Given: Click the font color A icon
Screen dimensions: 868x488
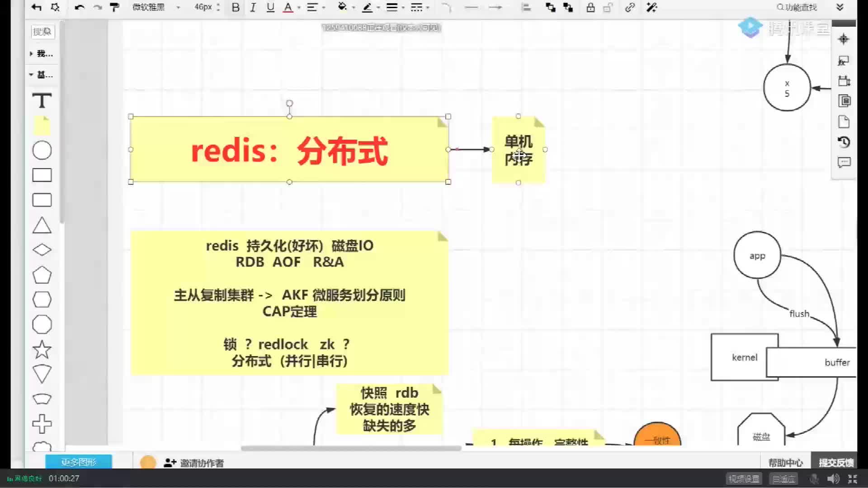Looking at the screenshot, I should pyautogui.click(x=288, y=7).
